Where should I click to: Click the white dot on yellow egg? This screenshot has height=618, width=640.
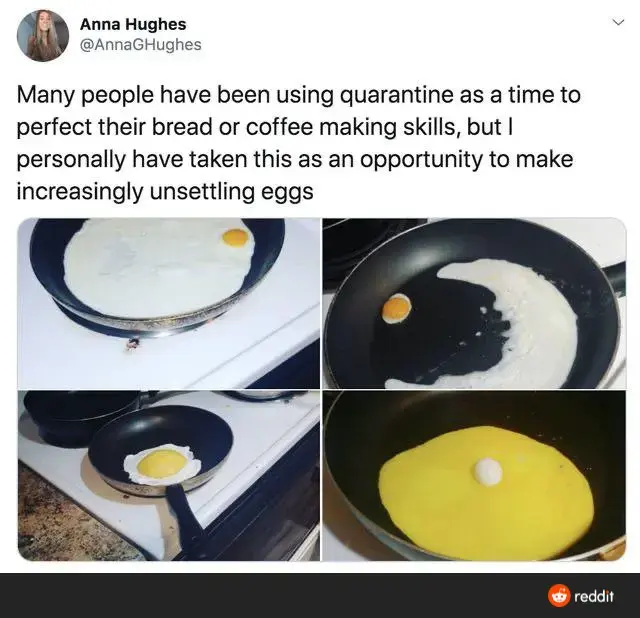coord(488,471)
